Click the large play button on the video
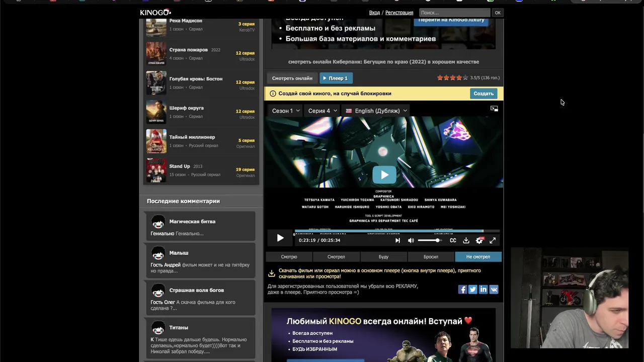The image size is (644, 362). coord(384,175)
